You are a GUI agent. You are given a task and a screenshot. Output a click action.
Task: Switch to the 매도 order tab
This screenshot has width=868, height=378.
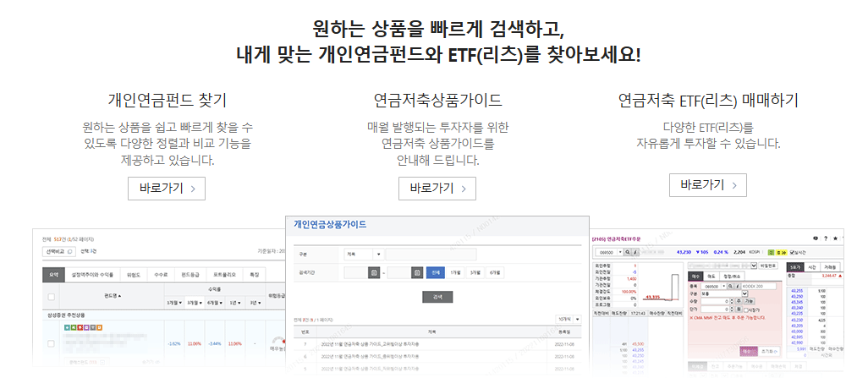(711, 277)
